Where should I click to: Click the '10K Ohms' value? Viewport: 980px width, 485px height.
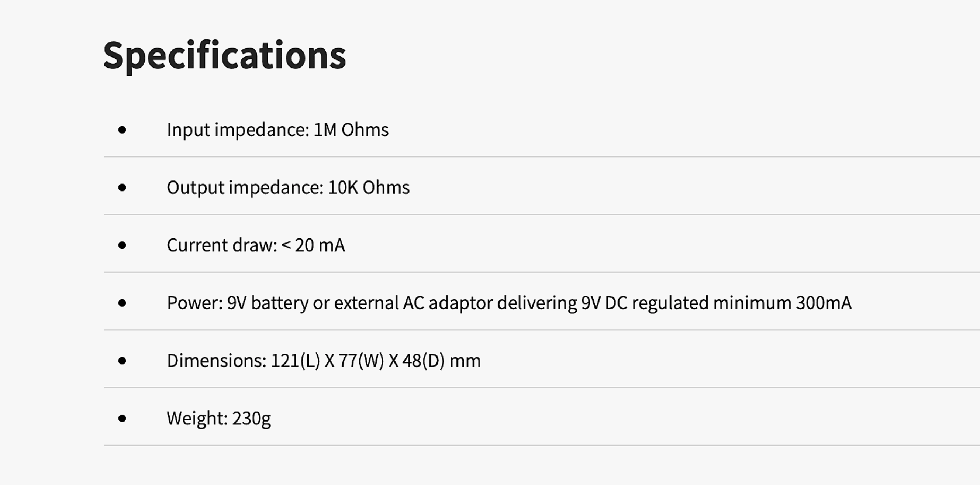click(x=369, y=188)
